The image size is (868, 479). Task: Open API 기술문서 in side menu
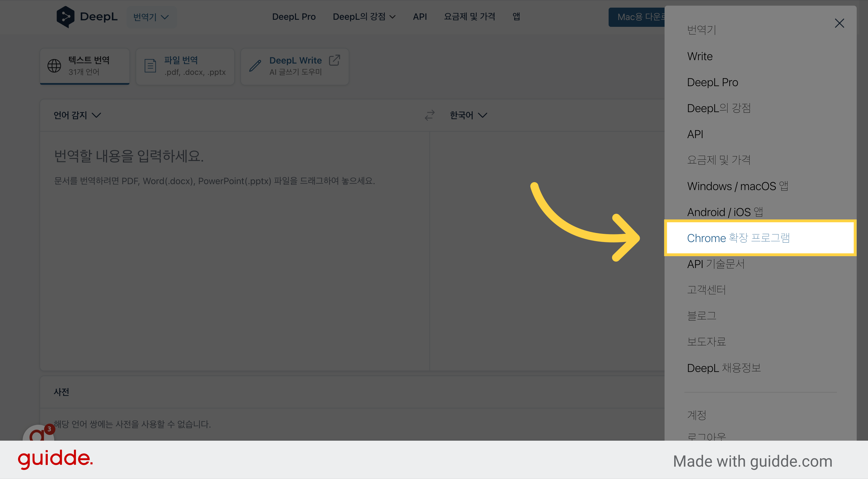pos(716,264)
